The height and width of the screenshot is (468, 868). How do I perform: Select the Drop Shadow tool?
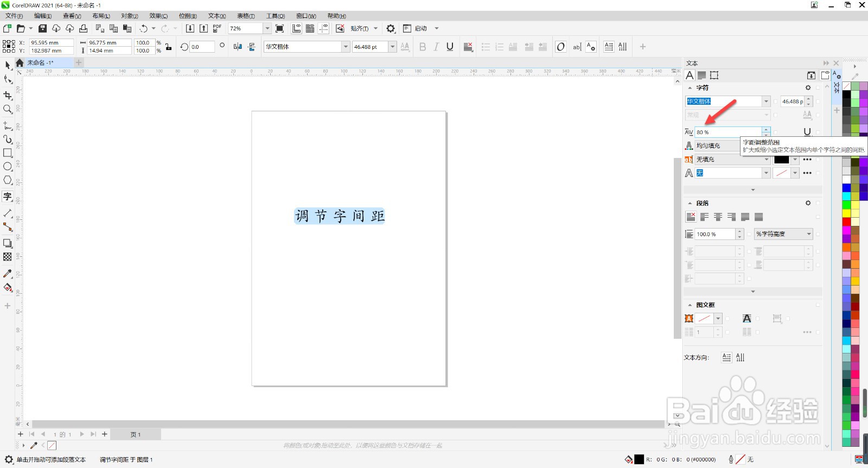coord(8,243)
